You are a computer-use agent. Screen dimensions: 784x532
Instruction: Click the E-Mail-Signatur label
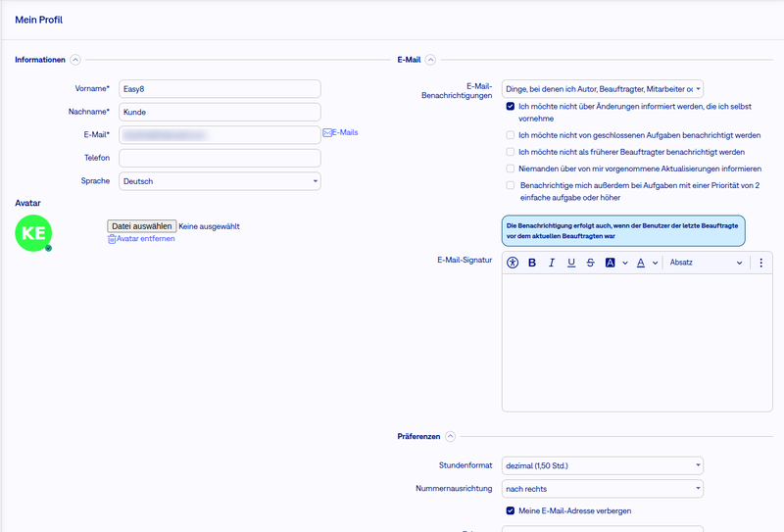(465, 260)
